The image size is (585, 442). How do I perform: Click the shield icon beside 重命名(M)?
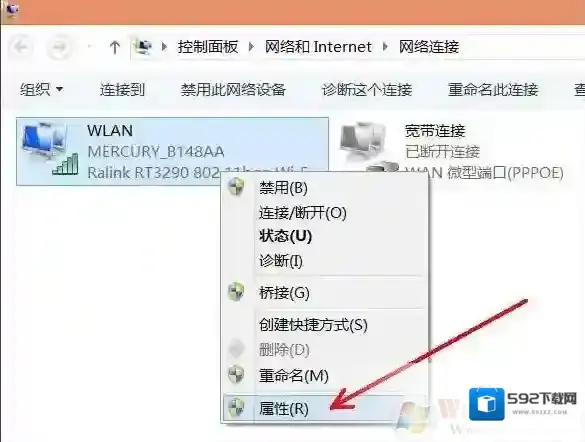click(x=237, y=374)
